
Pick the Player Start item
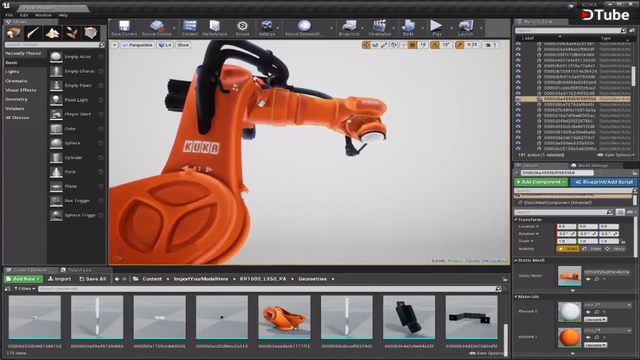[76, 114]
